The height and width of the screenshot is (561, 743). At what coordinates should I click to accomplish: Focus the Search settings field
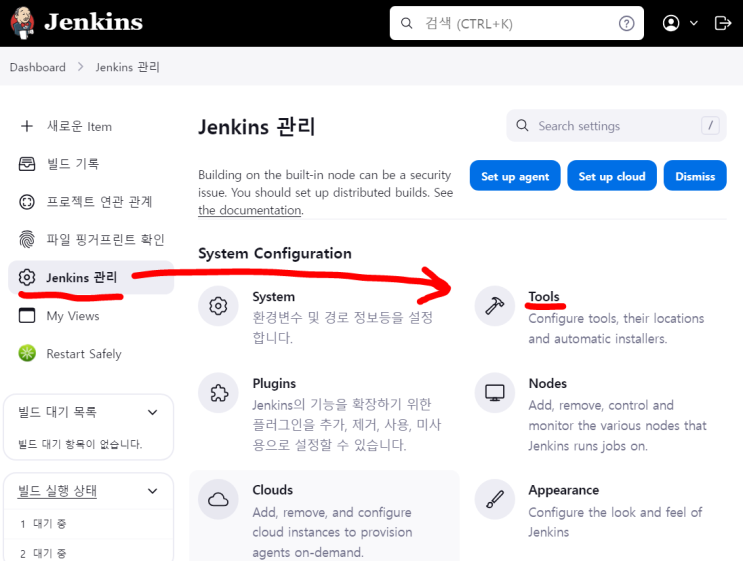coord(616,126)
